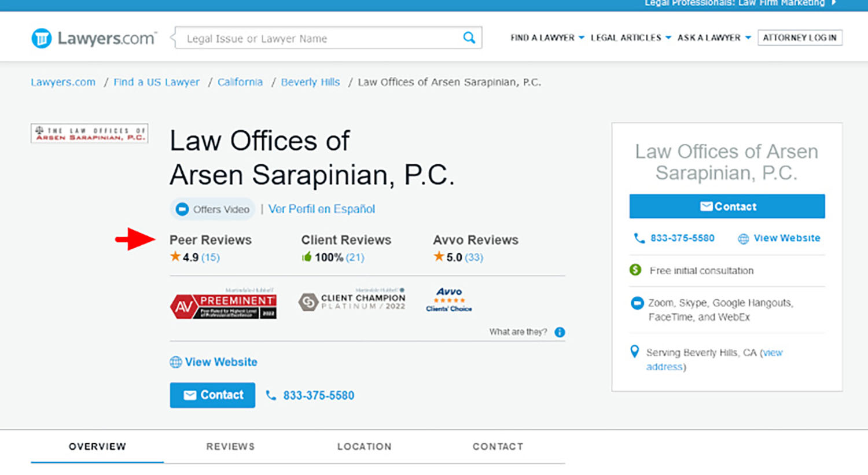868x475 pixels.
Task: Click the video chat icon near Zoom and Skype
Action: (637, 303)
